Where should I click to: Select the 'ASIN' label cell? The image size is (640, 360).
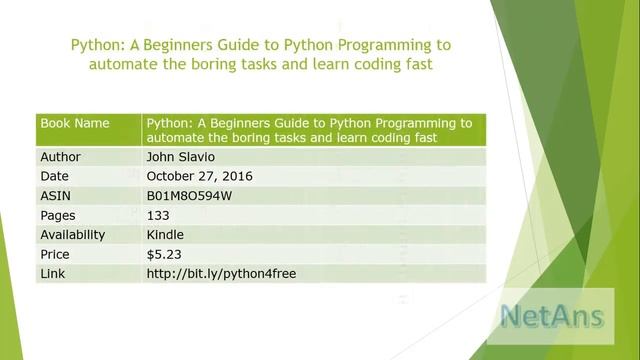pyautogui.click(x=89, y=196)
